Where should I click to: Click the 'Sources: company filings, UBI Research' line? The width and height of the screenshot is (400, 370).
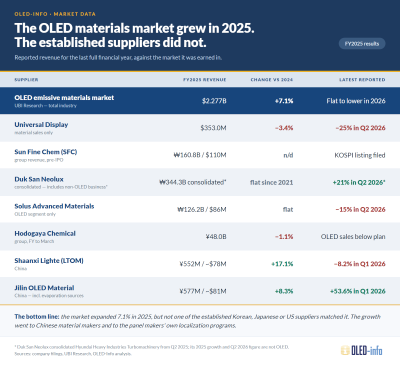[73, 354]
